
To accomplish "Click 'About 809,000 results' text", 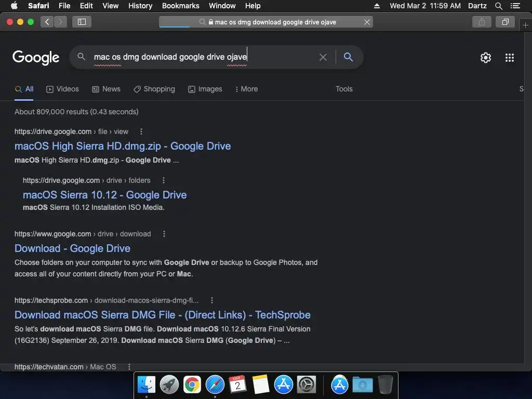I will point(76,112).
